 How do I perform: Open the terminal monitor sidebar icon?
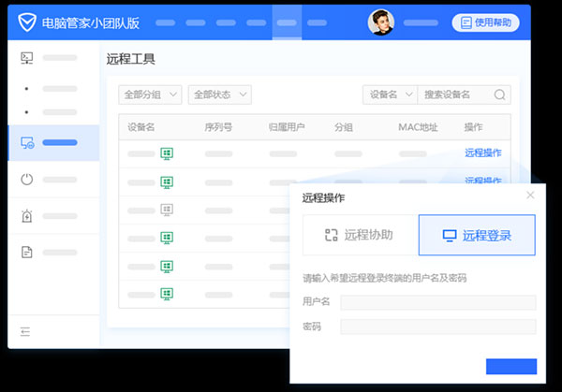click(27, 58)
